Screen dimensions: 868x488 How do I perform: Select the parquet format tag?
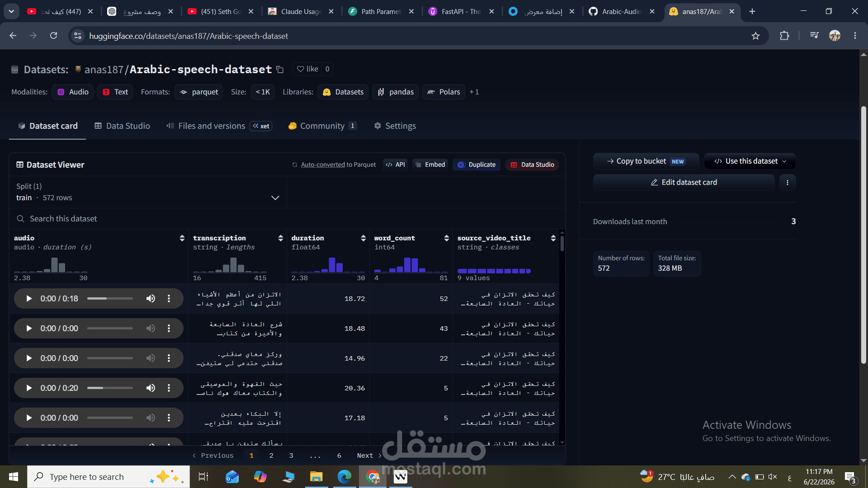[199, 92]
